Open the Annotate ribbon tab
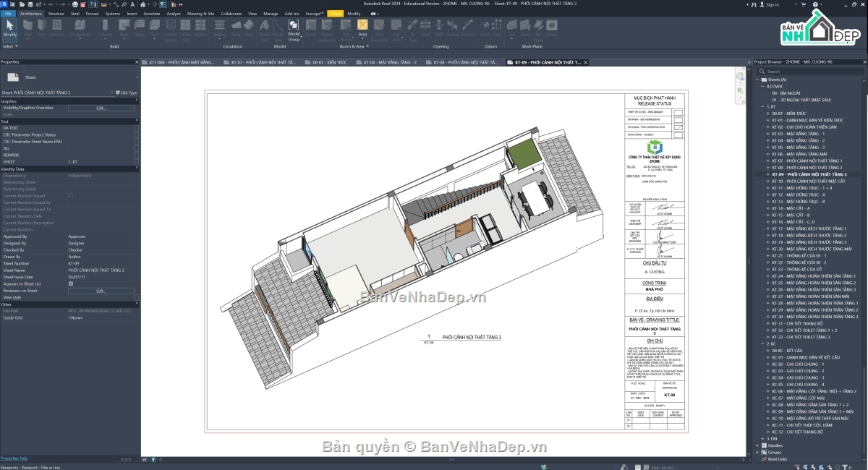The width and height of the screenshot is (868, 470). 152,13
